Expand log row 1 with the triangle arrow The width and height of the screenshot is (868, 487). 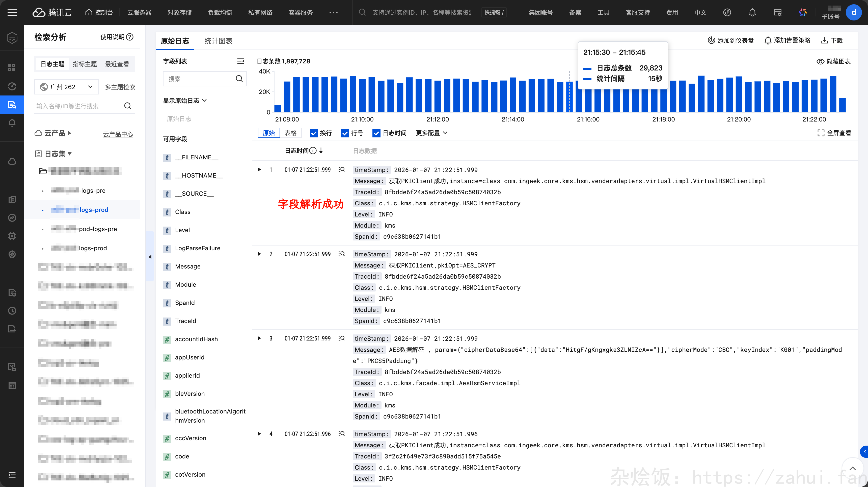pyautogui.click(x=259, y=170)
